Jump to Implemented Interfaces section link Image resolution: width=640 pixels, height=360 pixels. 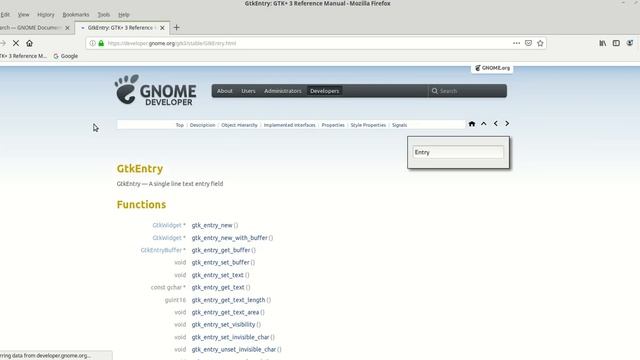(x=289, y=125)
